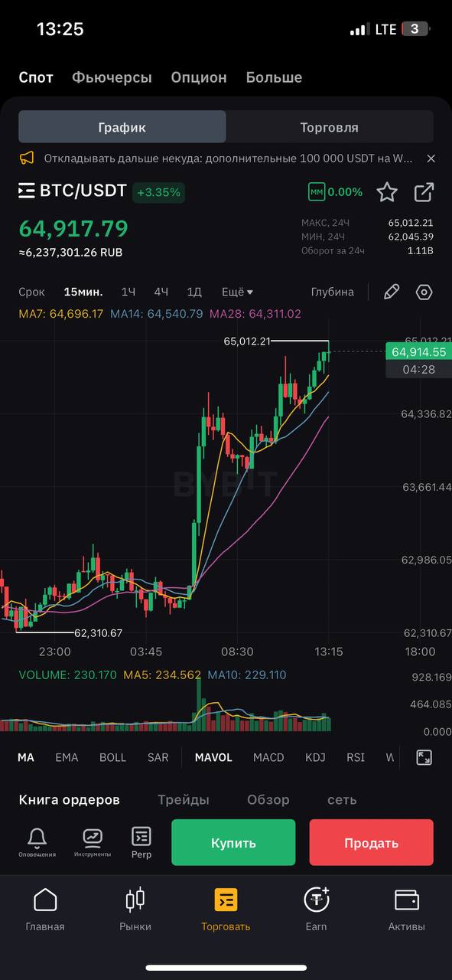The height and width of the screenshot is (980, 452).
Task: Open chart settings hexagon icon
Action: (424, 292)
